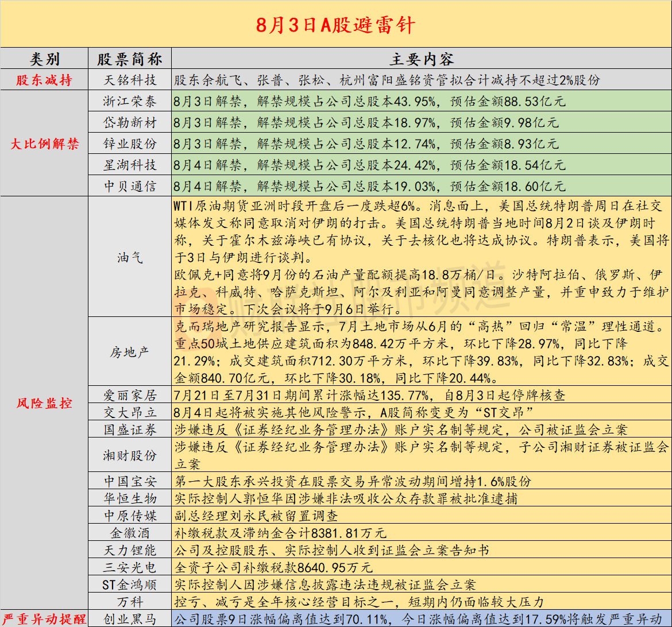Screen dimensions: 672x627
Task: Click text '全资子公司补缴税款8640.95万元'
Action: [273, 567]
